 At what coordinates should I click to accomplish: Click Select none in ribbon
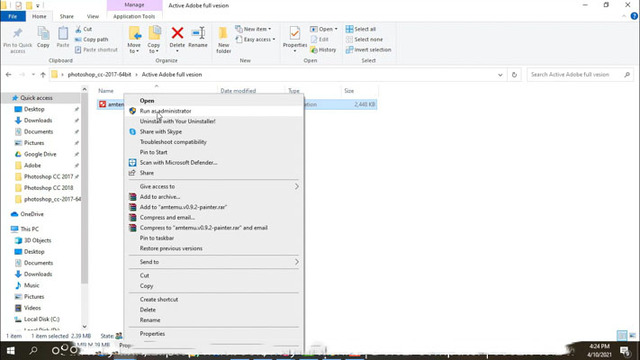[x=364, y=40]
